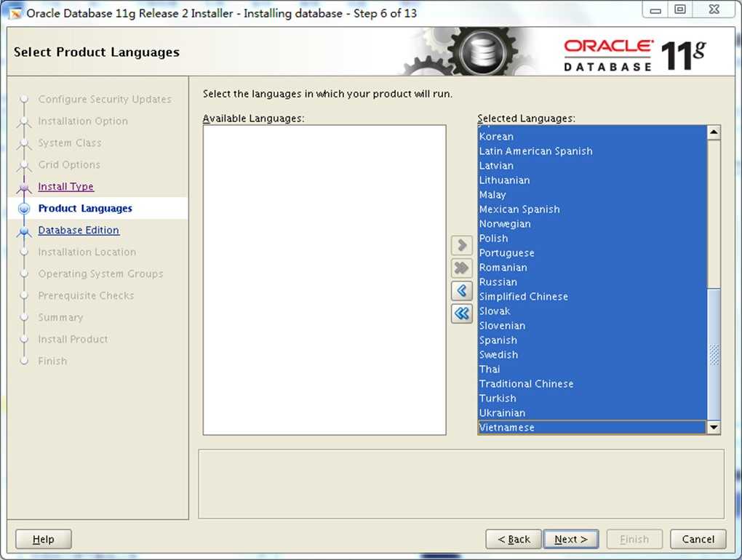Select Slovenian in the list
The image size is (742, 560).
592,325
